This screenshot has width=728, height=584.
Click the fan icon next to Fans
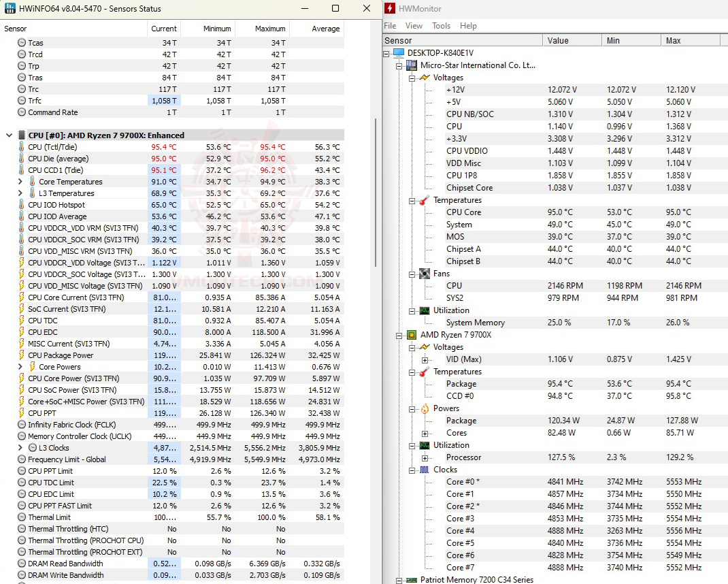click(425, 274)
